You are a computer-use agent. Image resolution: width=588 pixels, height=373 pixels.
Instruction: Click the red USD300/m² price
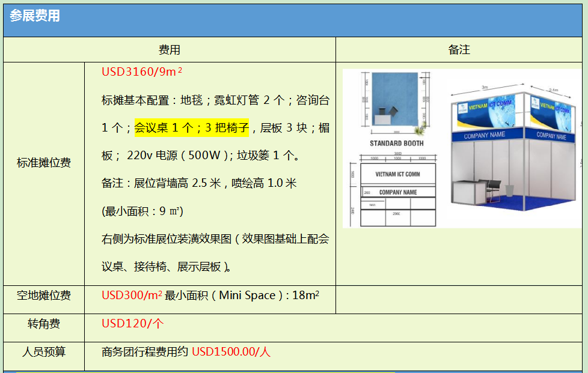point(132,295)
